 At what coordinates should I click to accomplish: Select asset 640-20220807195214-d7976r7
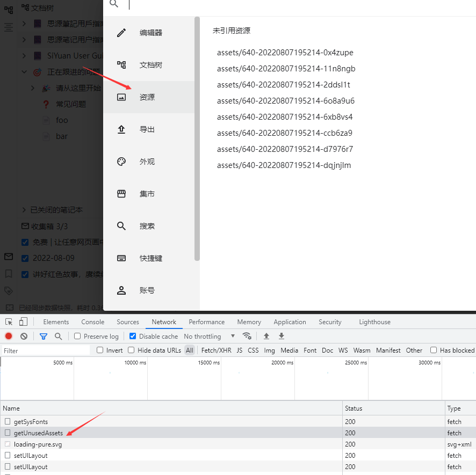point(284,149)
